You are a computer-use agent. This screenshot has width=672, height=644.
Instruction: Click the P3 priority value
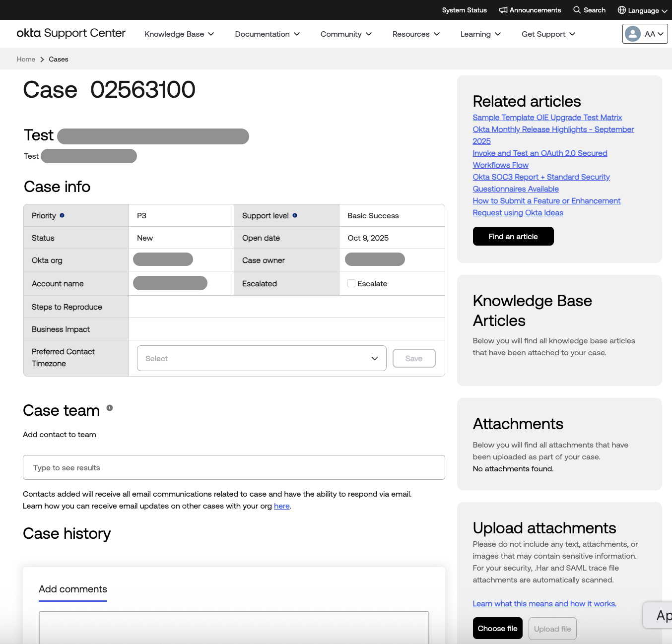point(141,216)
